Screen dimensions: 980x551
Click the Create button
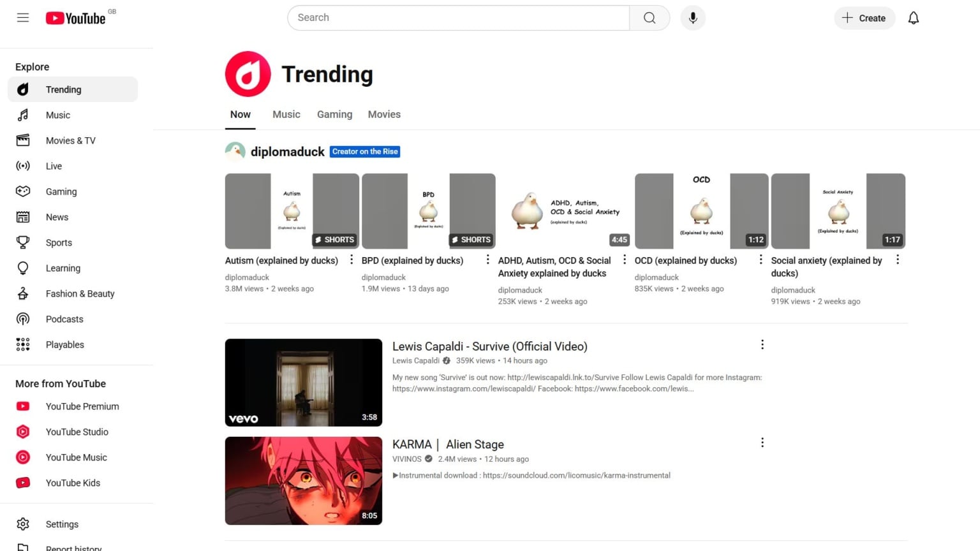[x=865, y=18]
